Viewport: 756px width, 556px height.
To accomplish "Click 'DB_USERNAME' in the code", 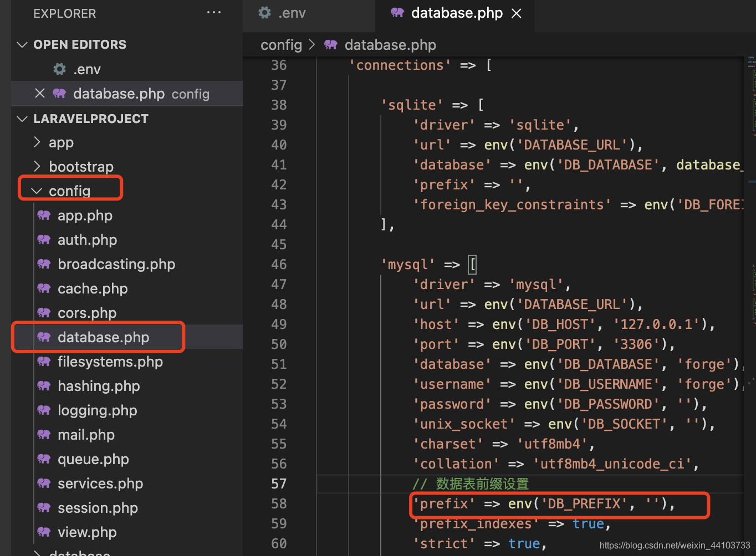I will [x=608, y=384].
